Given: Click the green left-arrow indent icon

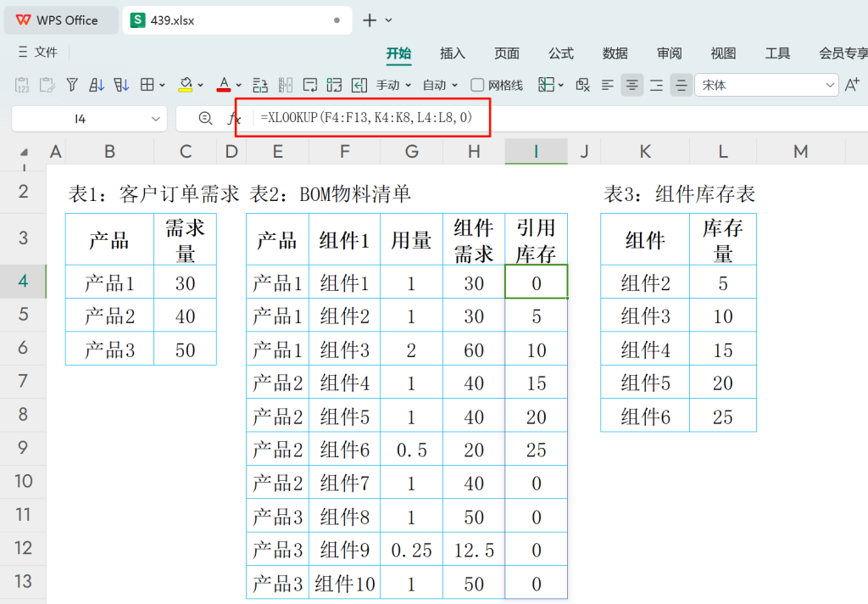Looking at the screenshot, I should 359,85.
